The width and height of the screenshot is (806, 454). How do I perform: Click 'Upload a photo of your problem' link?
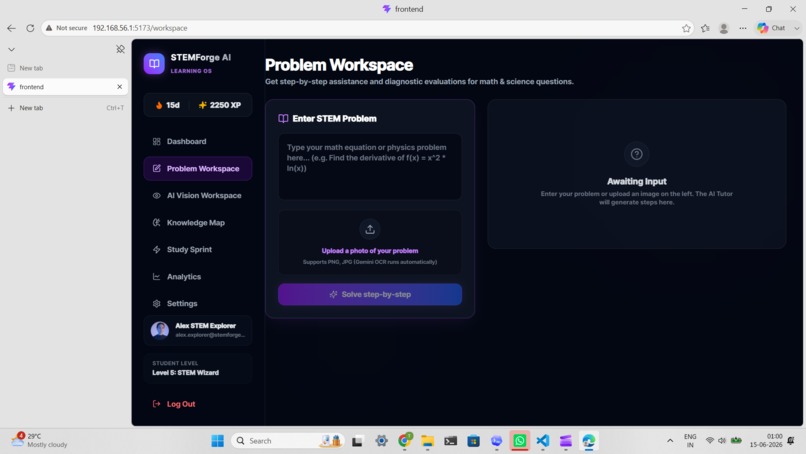pyautogui.click(x=370, y=251)
